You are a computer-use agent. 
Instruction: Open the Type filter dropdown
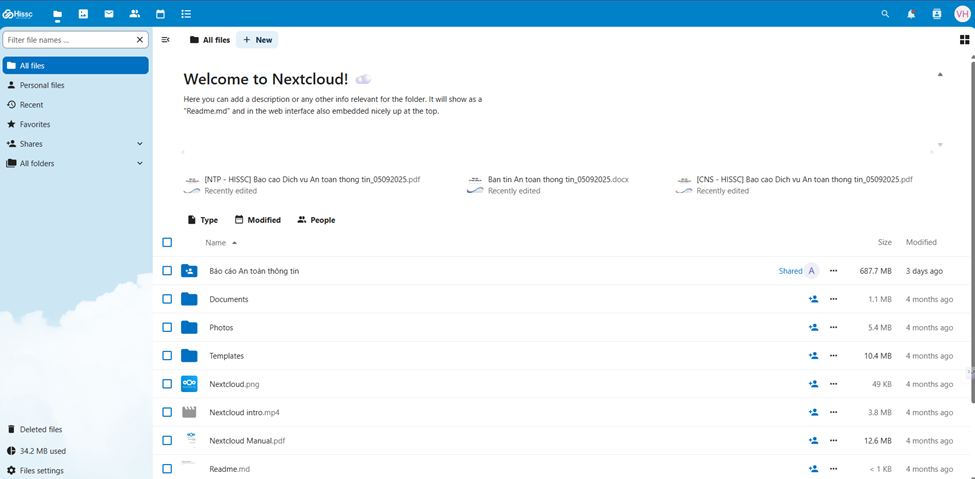(x=203, y=220)
